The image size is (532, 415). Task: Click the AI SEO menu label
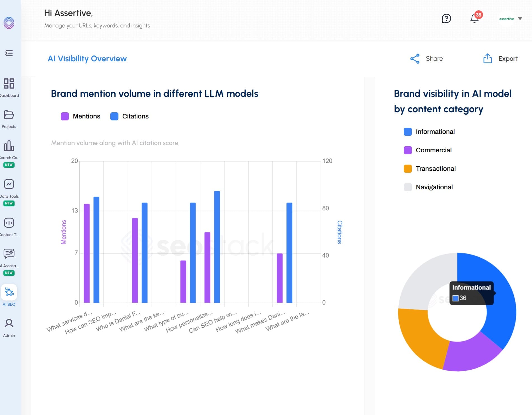click(9, 304)
